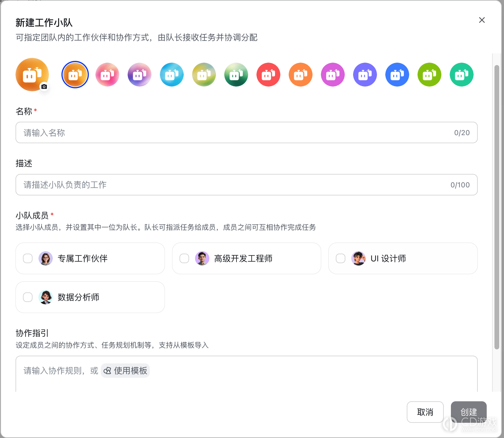Select the orange gradient robot avatar

[75, 75]
